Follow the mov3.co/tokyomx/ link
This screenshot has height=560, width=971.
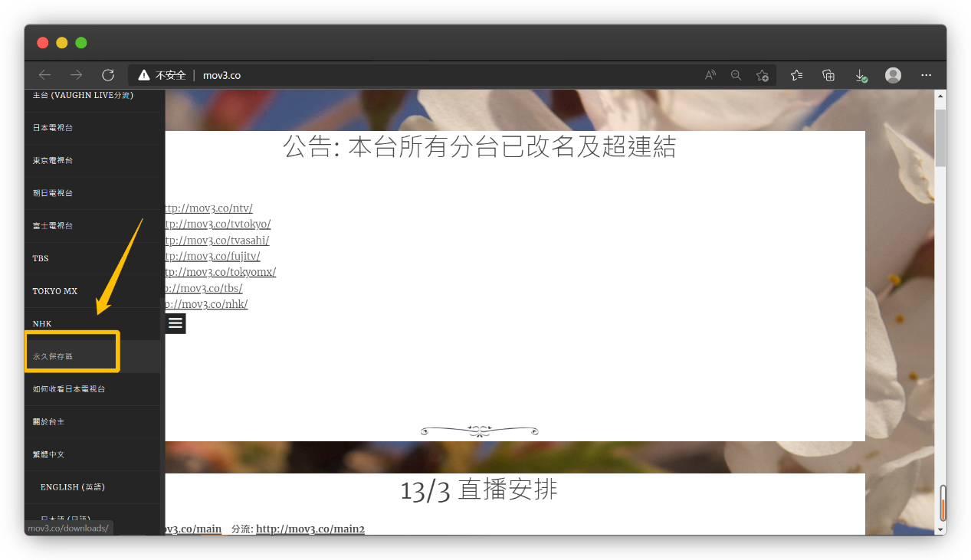pyautogui.click(x=221, y=272)
